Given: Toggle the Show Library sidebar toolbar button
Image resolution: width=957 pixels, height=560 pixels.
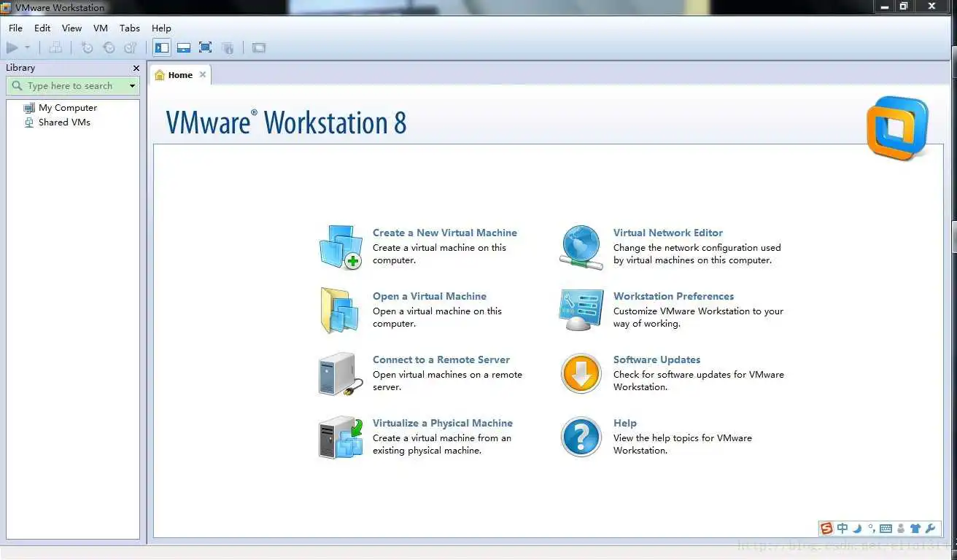Looking at the screenshot, I should pyautogui.click(x=162, y=48).
